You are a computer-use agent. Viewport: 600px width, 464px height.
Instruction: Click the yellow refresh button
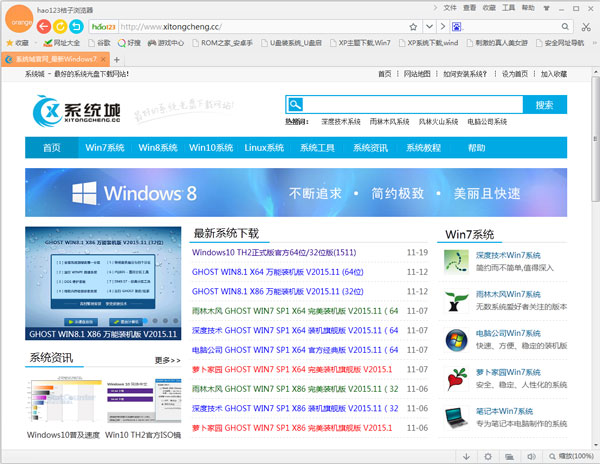(x=60, y=27)
